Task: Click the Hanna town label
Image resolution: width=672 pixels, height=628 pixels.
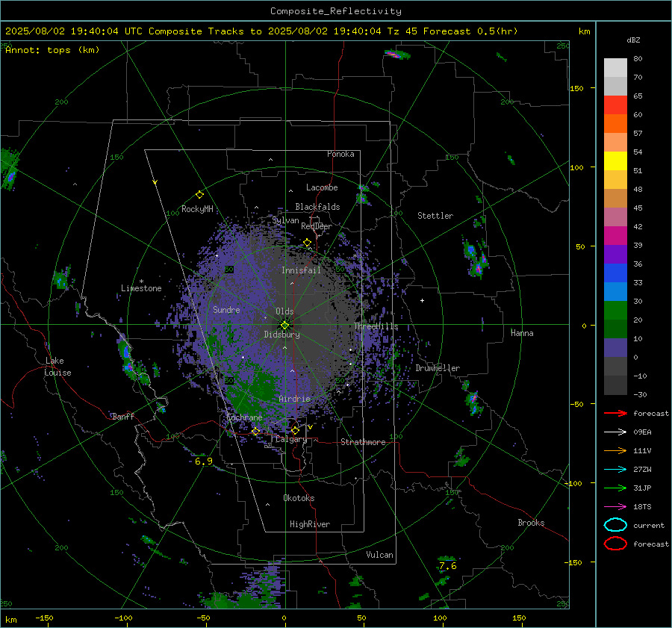Action: coord(522,333)
